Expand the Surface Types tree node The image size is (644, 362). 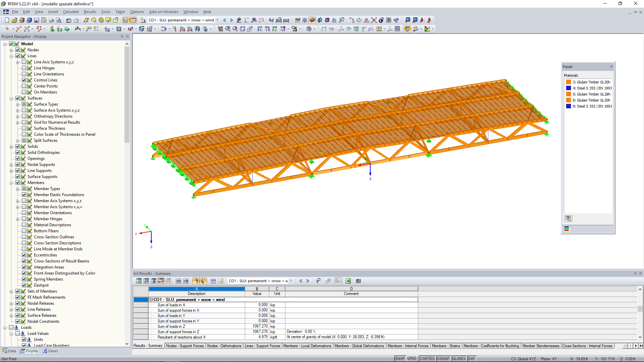pos(17,104)
